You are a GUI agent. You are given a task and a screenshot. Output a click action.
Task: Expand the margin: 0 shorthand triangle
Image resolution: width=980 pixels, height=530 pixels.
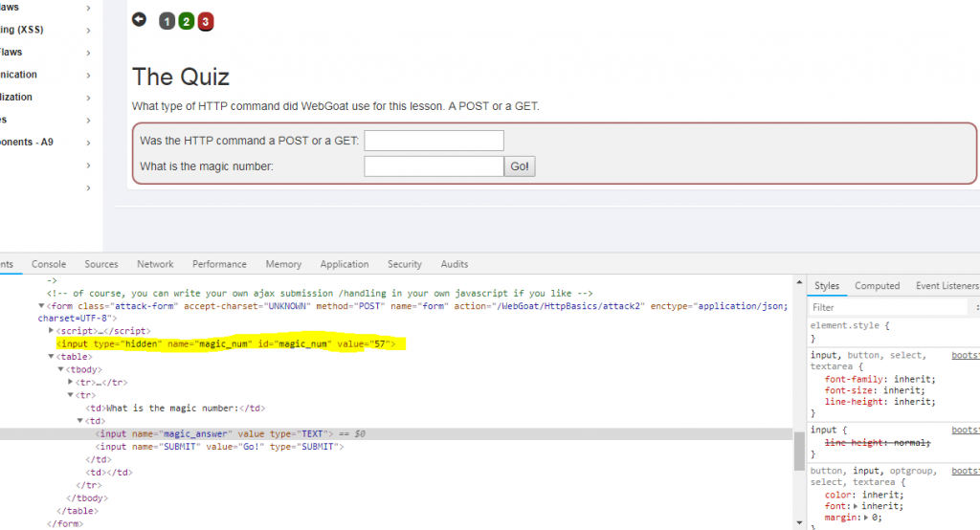pyautogui.click(x=865, y=518)
